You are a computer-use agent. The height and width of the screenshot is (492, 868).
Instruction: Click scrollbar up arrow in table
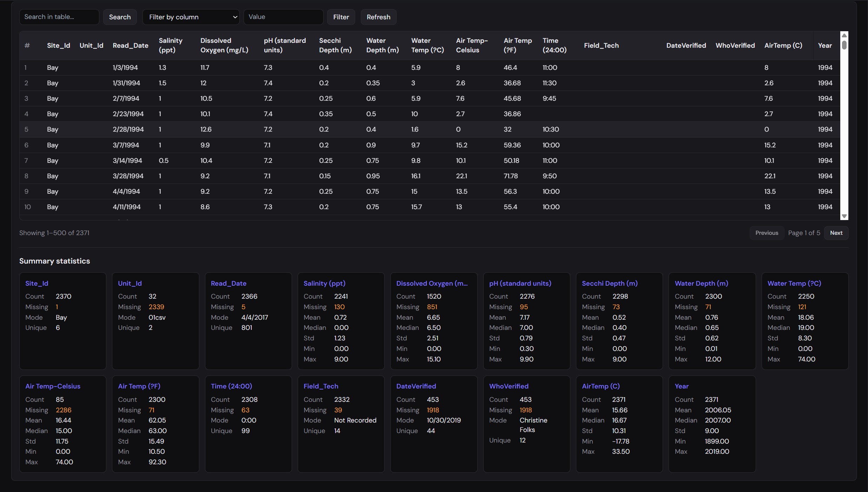(x=844, y=35)
